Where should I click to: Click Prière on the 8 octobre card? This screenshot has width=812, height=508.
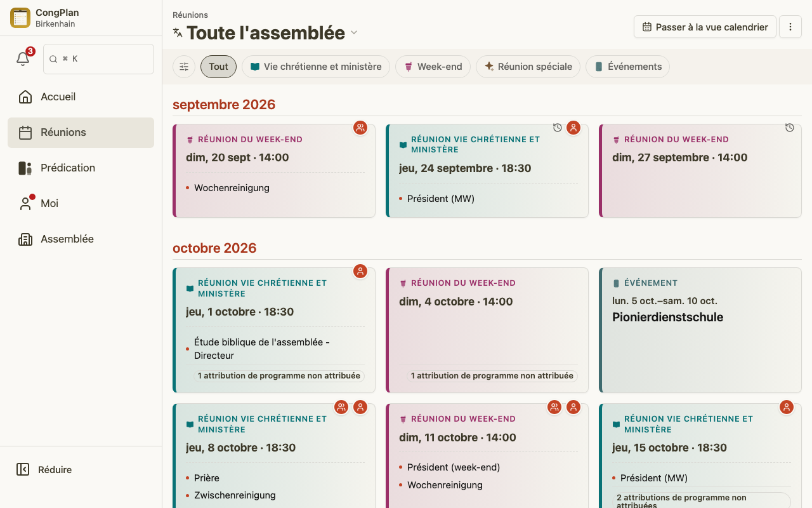click(x=207, y=478)
